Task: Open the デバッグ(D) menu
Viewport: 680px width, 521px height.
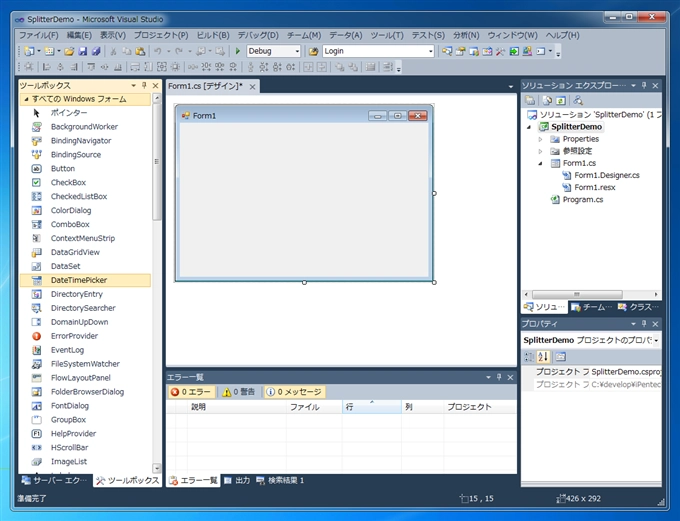Action: click(258, 36)
